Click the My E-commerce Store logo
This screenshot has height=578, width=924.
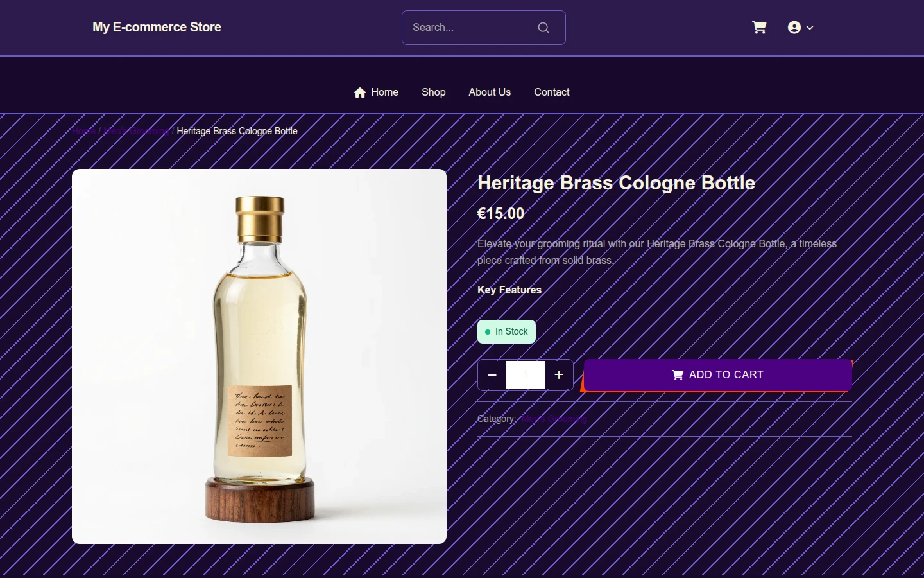pos(157,28)
